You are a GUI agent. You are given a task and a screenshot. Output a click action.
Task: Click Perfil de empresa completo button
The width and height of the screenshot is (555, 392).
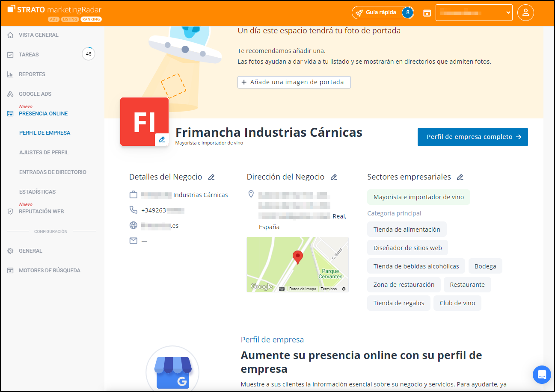472,137
